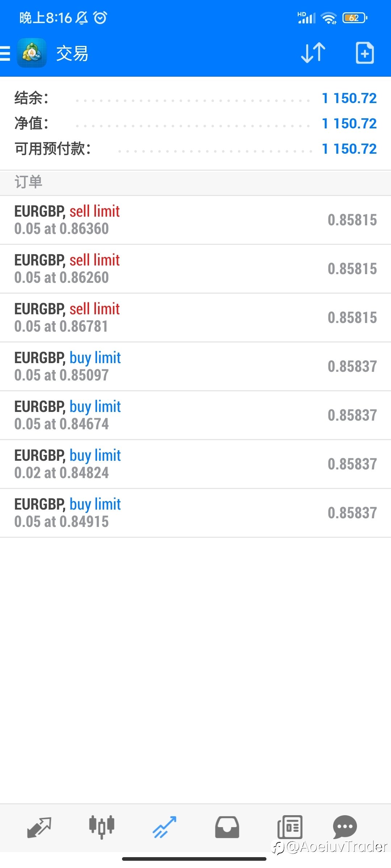The height and width of the screenshot is (868, 391).
Task: Tap the MetaTrader 4 app logo
Action: point(32,53)
